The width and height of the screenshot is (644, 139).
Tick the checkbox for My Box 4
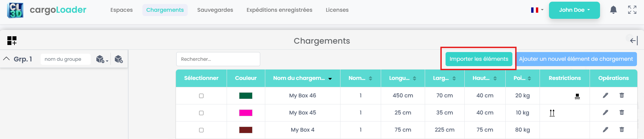[201, 130]
